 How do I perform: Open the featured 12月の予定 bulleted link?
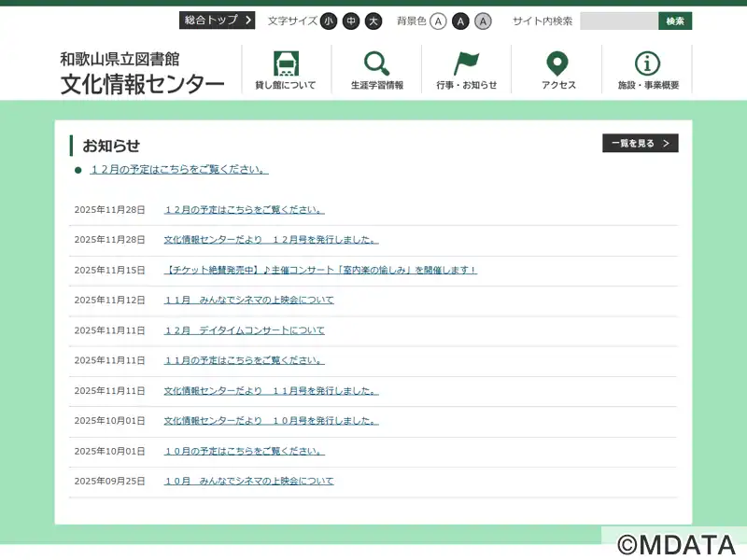pos(179,170)
